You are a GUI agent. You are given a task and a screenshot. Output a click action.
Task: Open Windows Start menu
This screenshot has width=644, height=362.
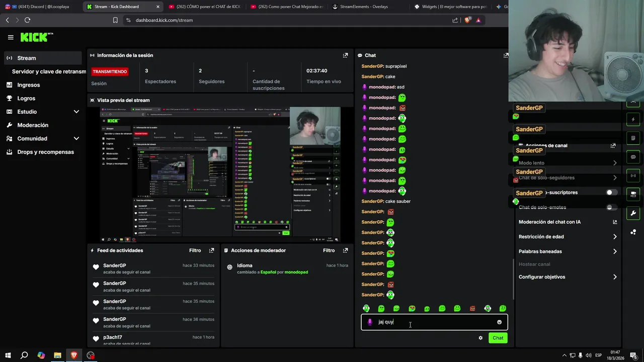[x=8, y=355]
